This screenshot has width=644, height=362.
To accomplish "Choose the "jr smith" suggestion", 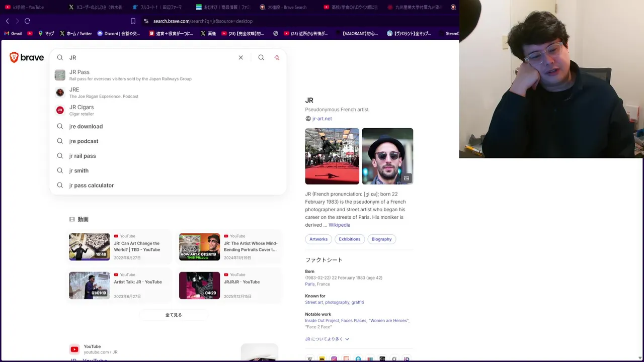I will click(168, 170).
